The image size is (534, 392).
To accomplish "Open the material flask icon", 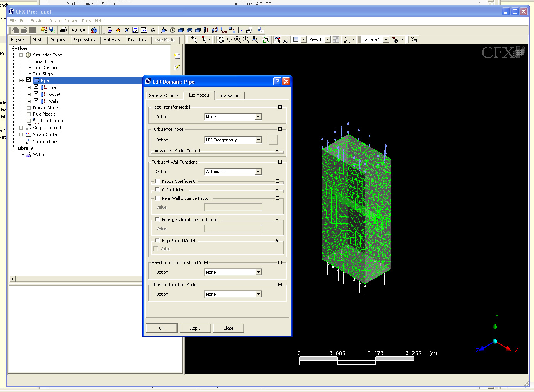I will point(110,30).
